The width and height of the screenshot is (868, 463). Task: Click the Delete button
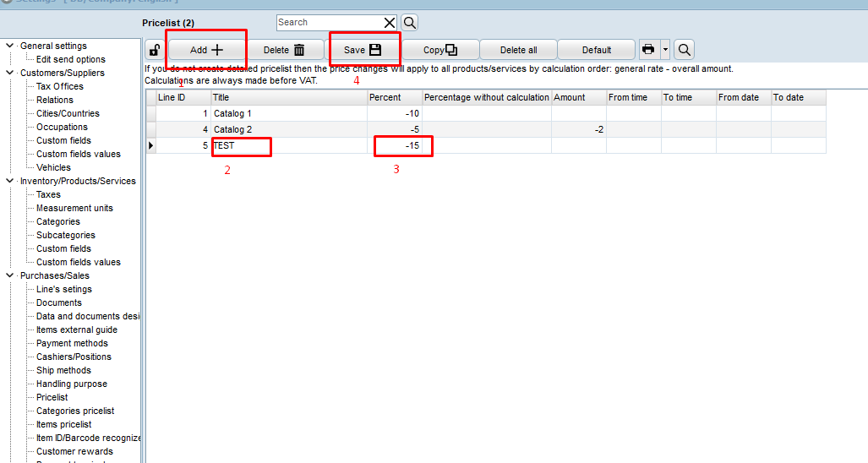pyautogui.click(x=285, y=50)
